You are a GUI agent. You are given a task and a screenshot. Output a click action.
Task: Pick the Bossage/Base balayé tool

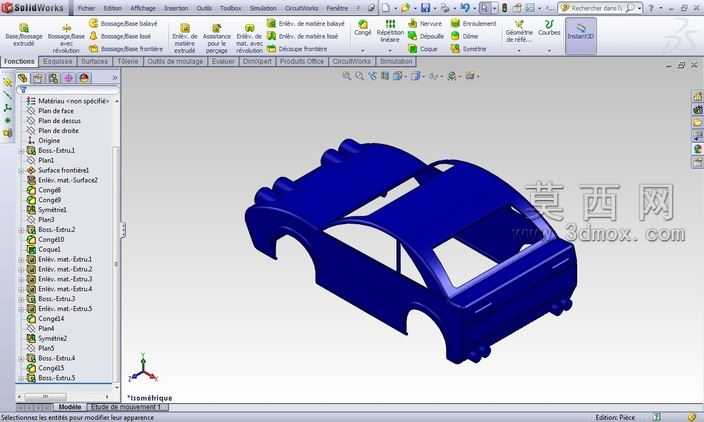click(123, 23)
